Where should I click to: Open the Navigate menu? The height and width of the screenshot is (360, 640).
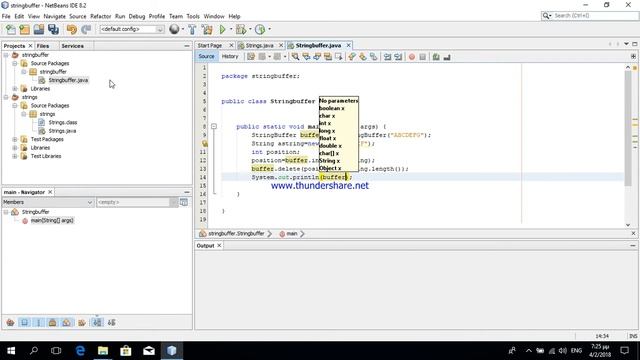54,16
